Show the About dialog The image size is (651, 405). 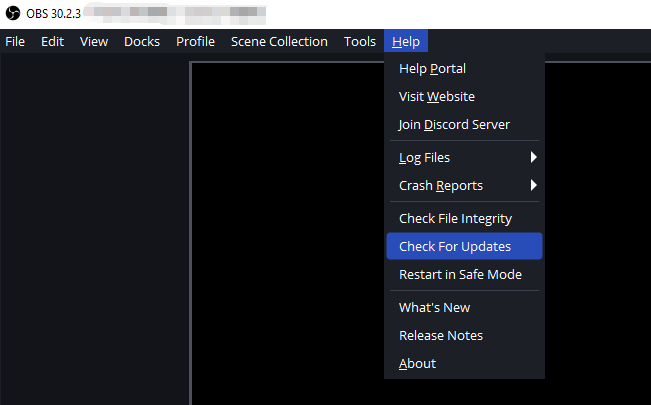point(417,364)
